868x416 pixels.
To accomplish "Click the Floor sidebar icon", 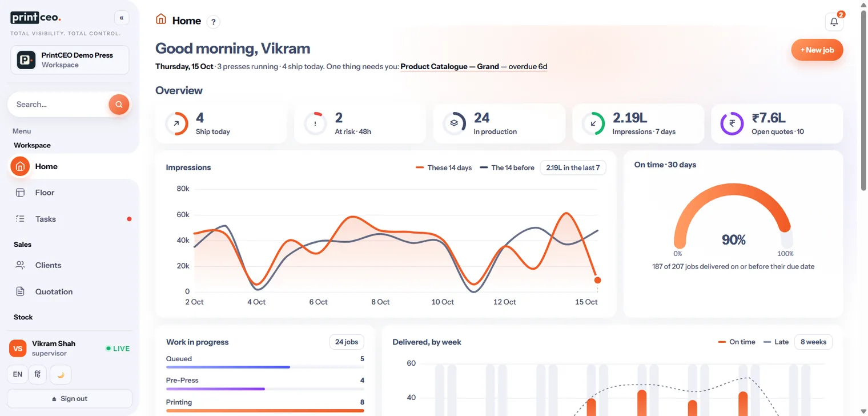I will (x=20, y=193).
